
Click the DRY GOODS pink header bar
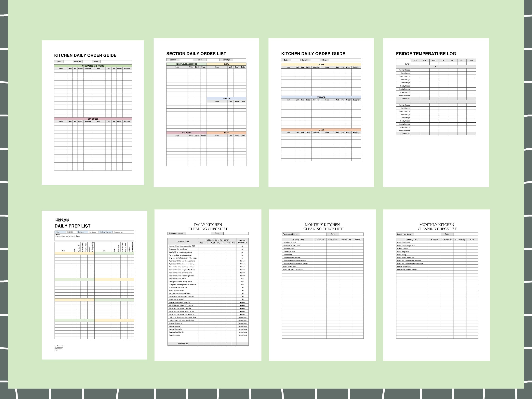(93, 119)
